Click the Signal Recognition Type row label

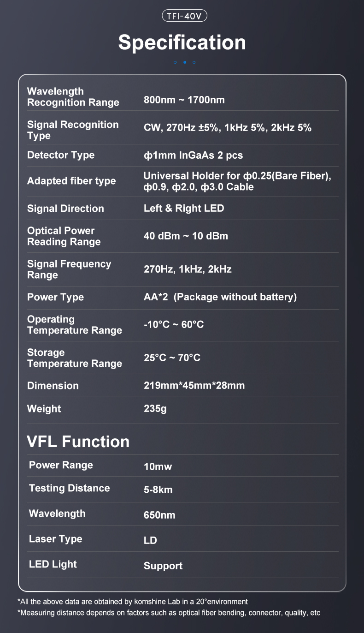[73, 130]
